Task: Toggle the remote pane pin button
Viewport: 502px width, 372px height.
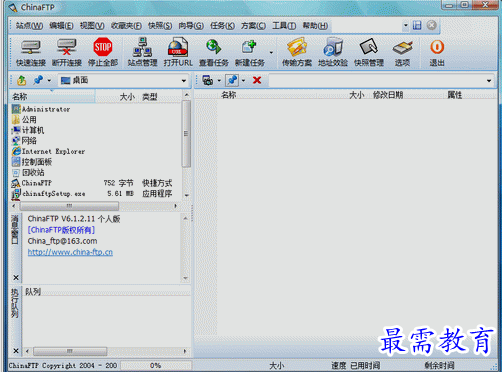Action: click(232, 80)
